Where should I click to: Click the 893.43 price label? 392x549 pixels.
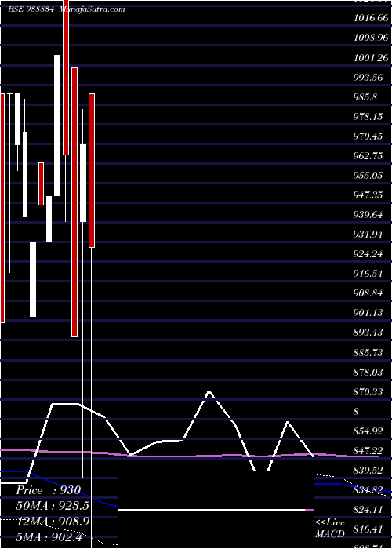[x=368, y=333]
